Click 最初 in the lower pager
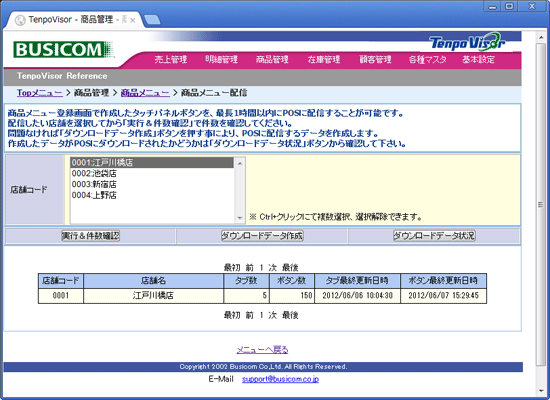This screenshot has height=400, width=550. click(232, 315)
